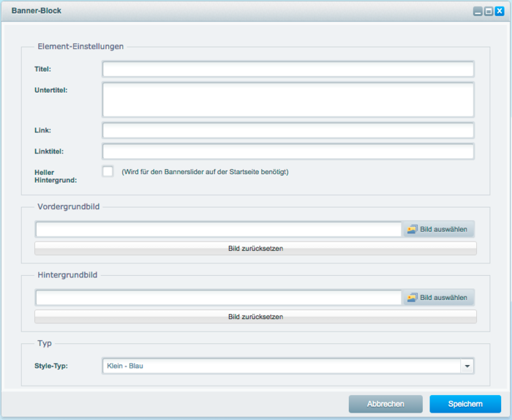The height and width of the screenshot is (420, 512).
Task: Click the image icon on Hintergrundbild's select button
Action: (x=413, y=298)
